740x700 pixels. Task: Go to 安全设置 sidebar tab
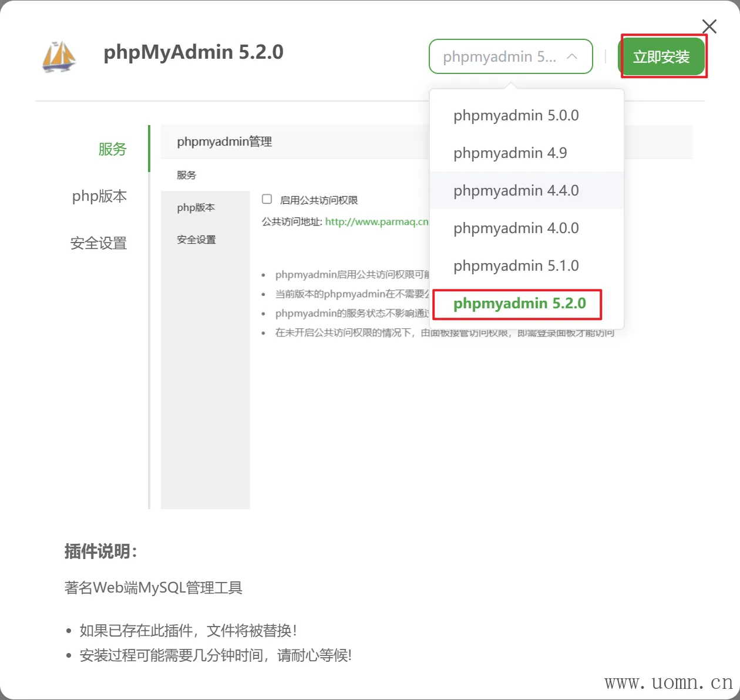click(x=99, y=243)
